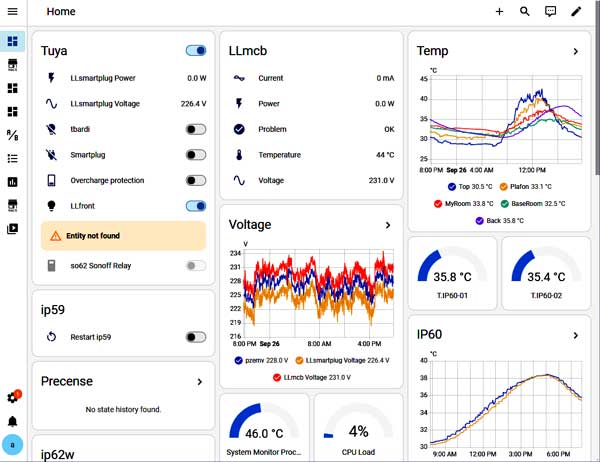Open the highlighted Overview dashboard in sidebar
This screenshot has width=600, height=462.
(13, 41)
